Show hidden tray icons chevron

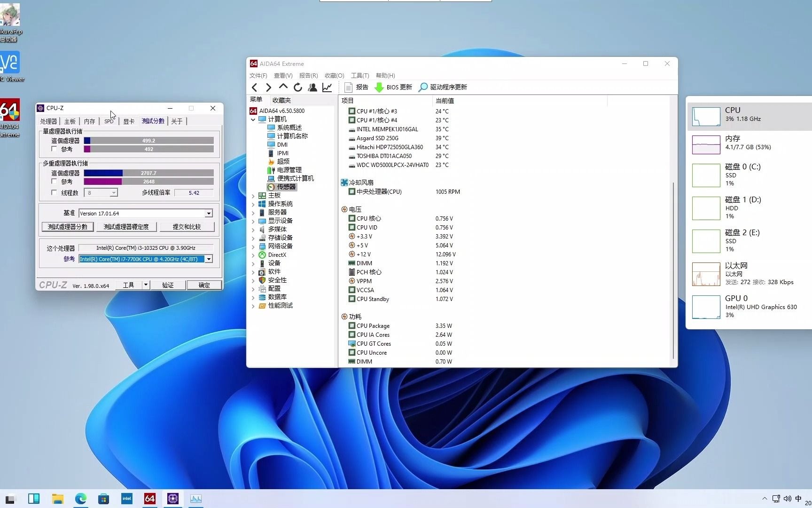coord(765,499)
